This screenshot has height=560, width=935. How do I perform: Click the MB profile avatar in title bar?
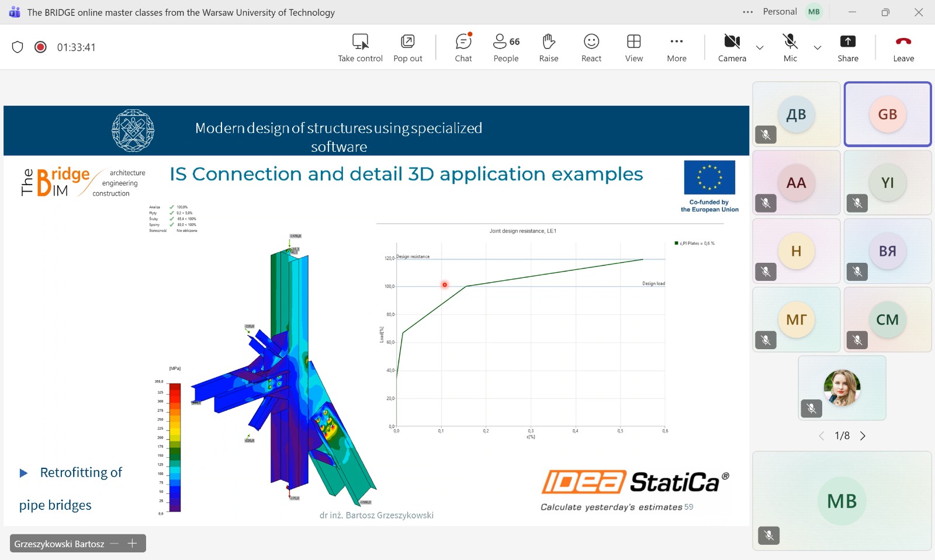pyautogui.click(x=814, y=12)
